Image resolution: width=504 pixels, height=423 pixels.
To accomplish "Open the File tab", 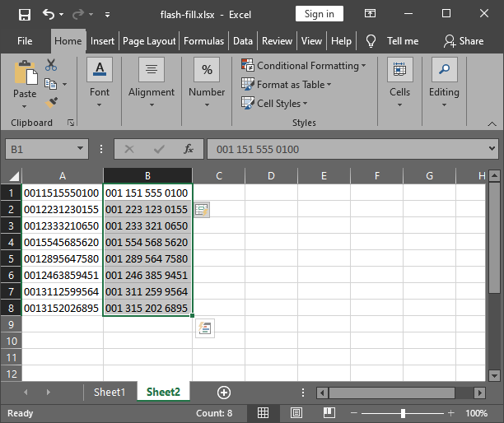I will (x=25, y=41).
